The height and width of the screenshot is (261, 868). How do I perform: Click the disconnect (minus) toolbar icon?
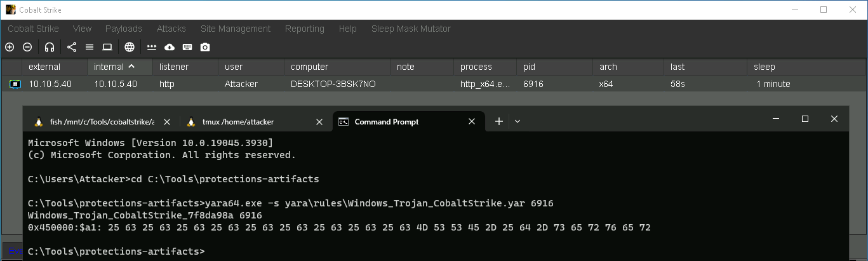(x=27, y=47)
